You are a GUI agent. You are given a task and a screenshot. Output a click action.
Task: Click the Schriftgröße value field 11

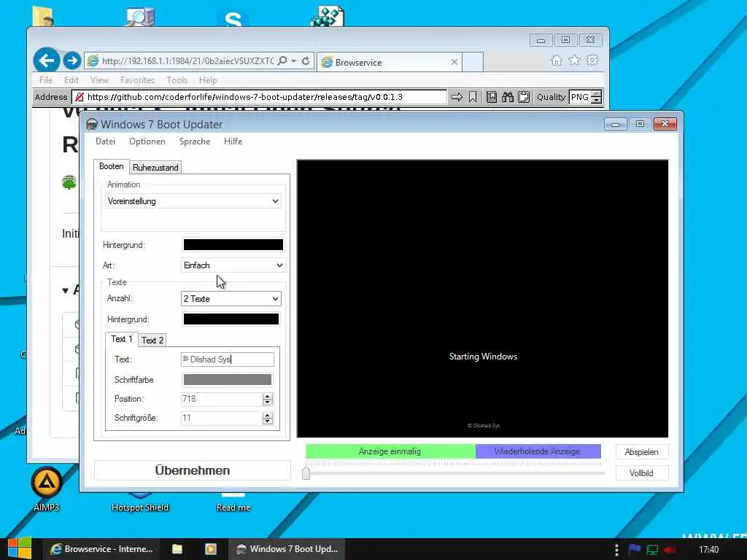pos(222,418)
